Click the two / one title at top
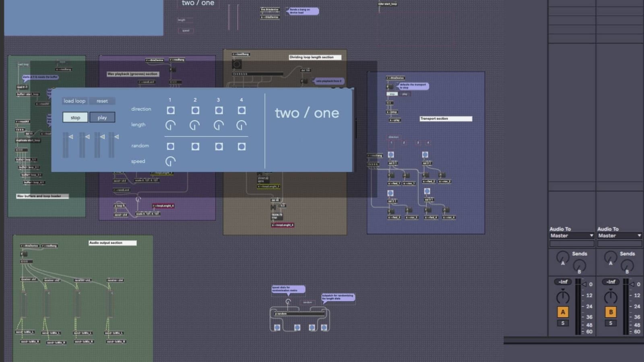This screenshot has width=644, height=362. (198, 3)
